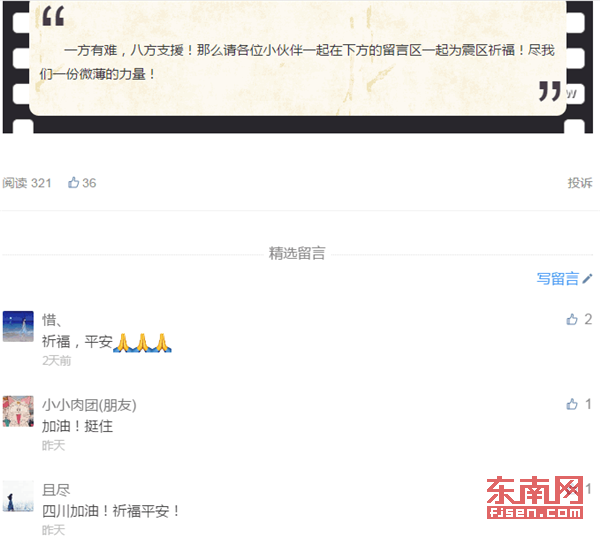Click the article thumbs-up like icon

coord(73,183)
